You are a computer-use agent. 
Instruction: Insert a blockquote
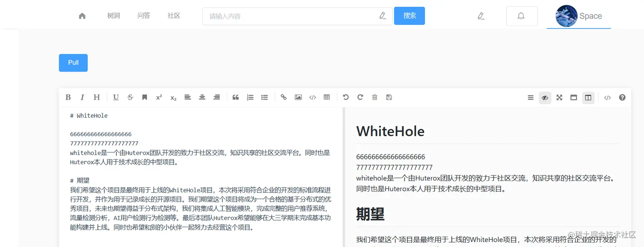(x=236, y=97)
